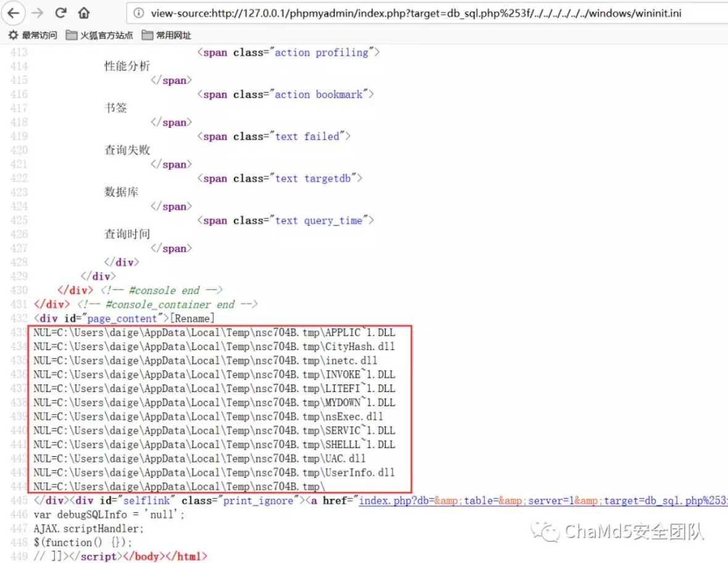This screenshot has width=728, height=563.
Task: Click the forward navigation arrow
Action: coord(37,13)
